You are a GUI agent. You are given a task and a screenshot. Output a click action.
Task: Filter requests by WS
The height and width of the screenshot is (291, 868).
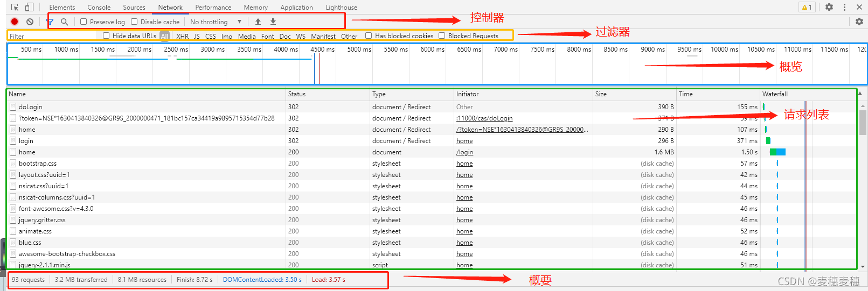pyautogui.click(x=301, y=36)
